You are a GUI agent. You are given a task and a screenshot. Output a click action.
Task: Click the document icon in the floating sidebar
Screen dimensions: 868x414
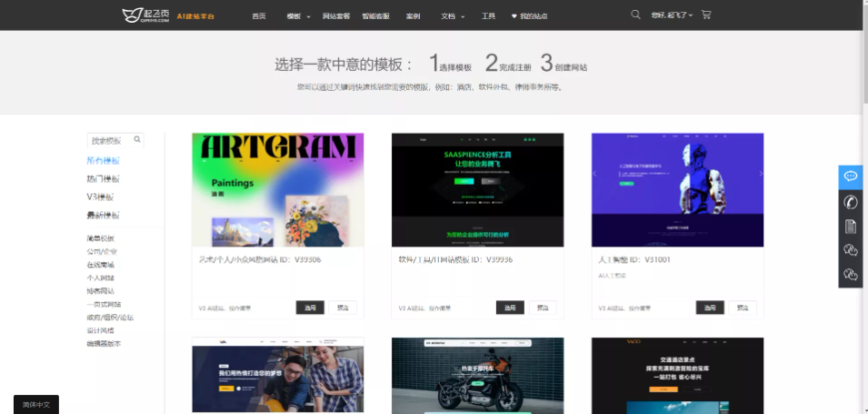click(851, 227)
